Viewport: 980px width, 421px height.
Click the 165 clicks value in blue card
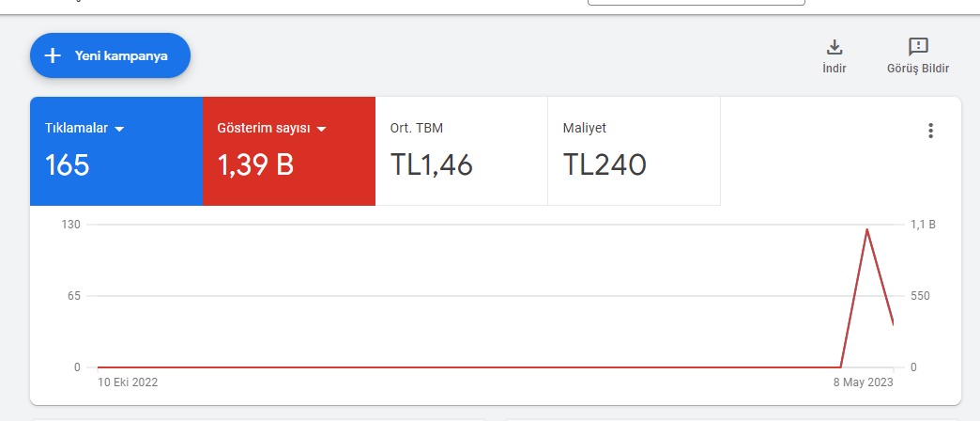click(67, 165)
